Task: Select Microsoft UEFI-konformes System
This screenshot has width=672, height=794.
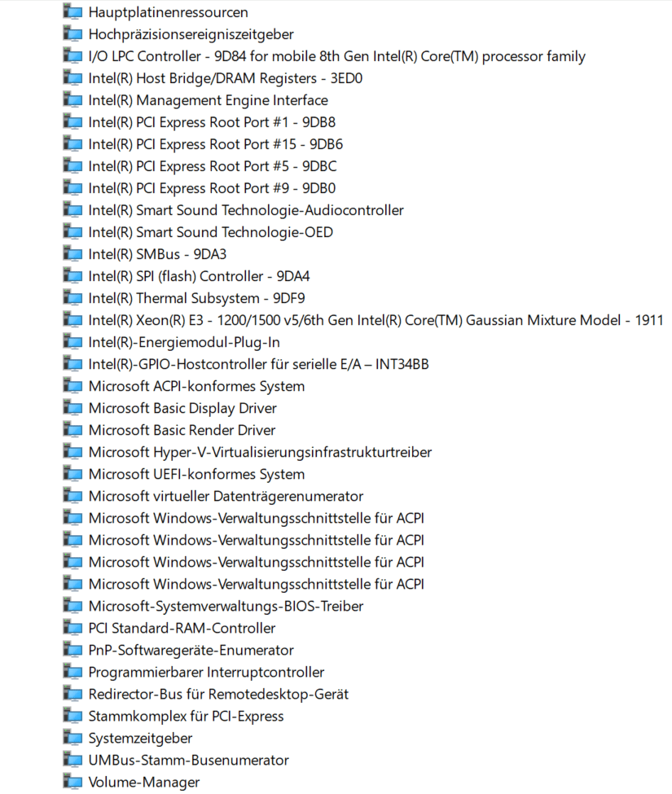Action: (x=196, y=474)
